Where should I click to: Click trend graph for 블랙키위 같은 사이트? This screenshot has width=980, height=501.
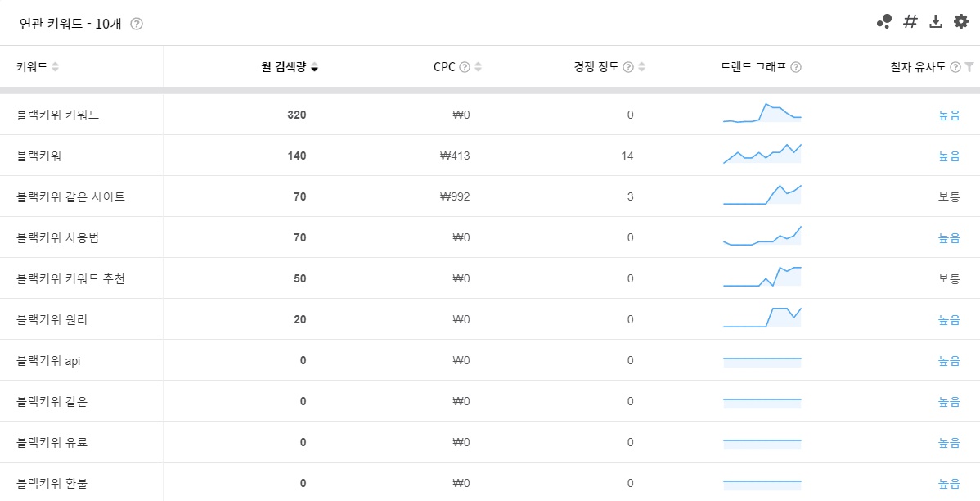click(762, 195)
